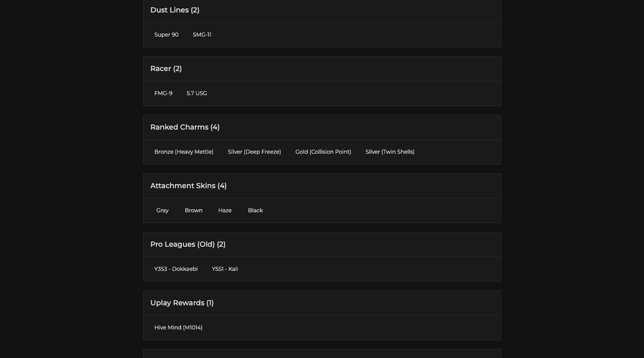Collapse the Ranked Charms (4) header

coord(322,127)
